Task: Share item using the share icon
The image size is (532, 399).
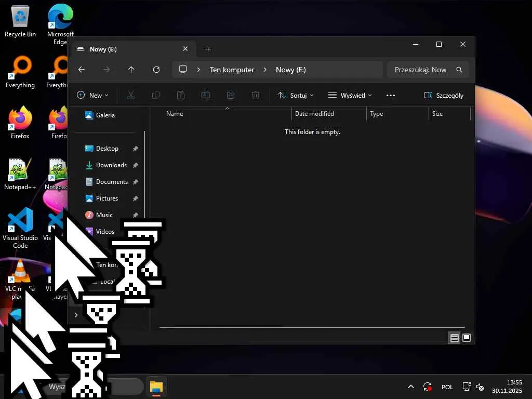Action: click(x=231, y=96)
